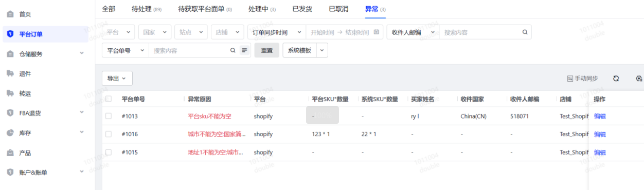Click the 仓储服务 warehouse icon
The height and width of the screenshot is (190, 644).
click(x=10, y=54)
